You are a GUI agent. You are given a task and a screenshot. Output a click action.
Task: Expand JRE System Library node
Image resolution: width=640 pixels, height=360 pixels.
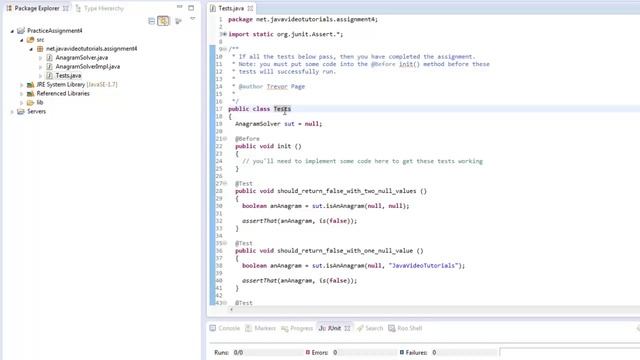(22, 85)
